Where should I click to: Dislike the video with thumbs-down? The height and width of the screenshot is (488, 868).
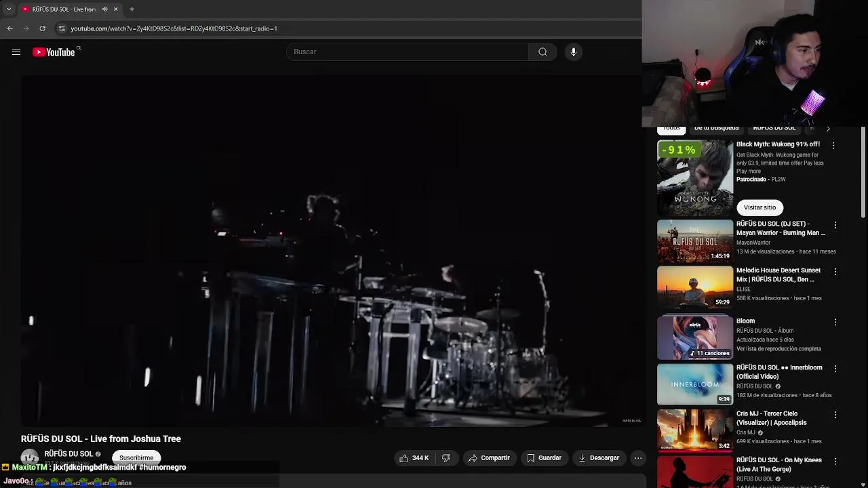pyautogui.click(x=446, y=458)
